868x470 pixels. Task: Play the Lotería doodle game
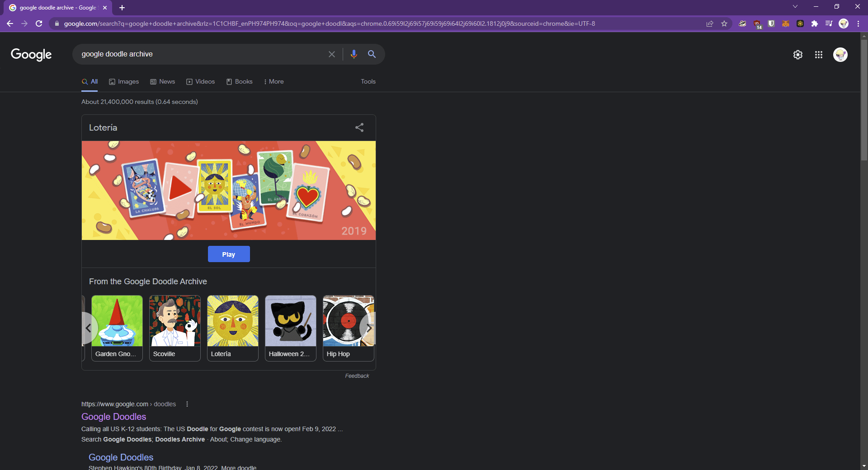tap(229, 254)
